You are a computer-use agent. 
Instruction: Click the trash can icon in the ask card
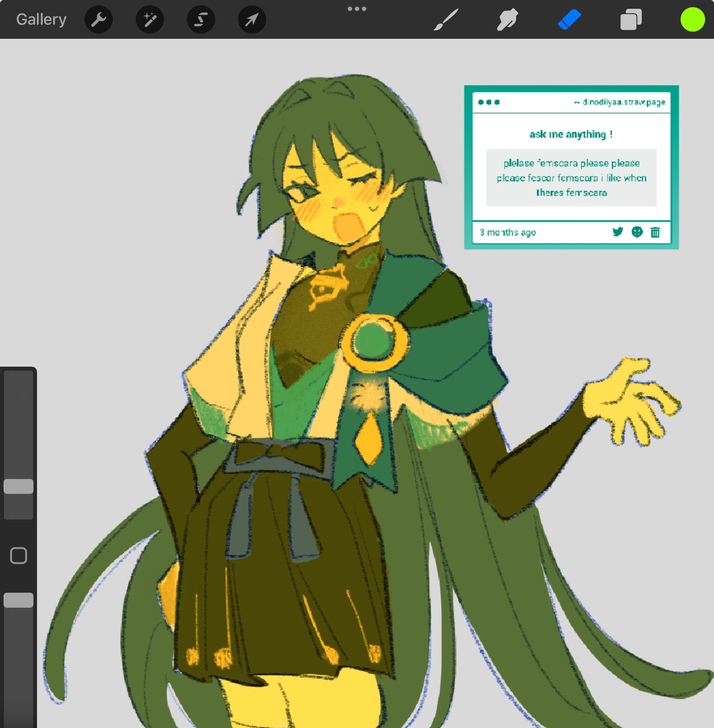[655, 232]
